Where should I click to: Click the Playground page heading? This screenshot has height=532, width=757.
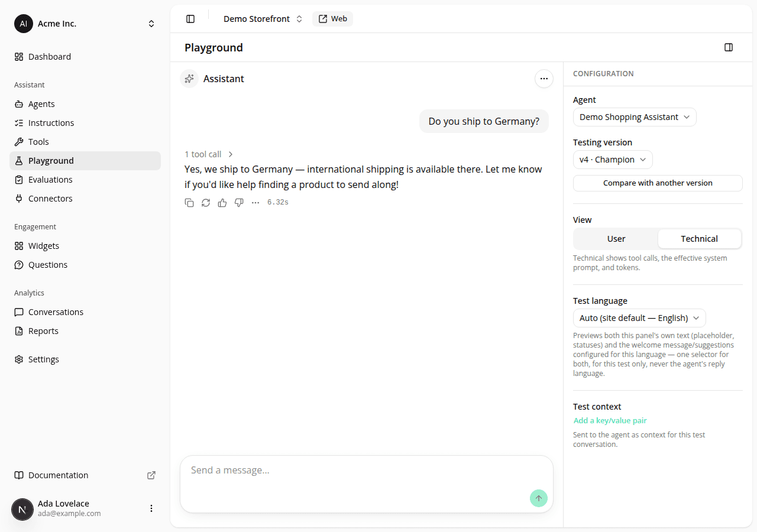[213, 47]
